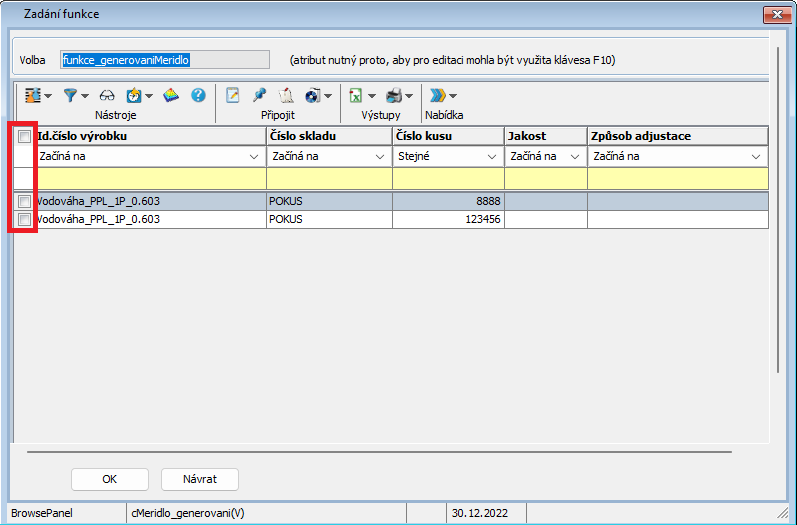The height and width of the screenshot is (525, 797).
Task: Check the row with Číslo kusu 8888
Action: click(24, 201)
